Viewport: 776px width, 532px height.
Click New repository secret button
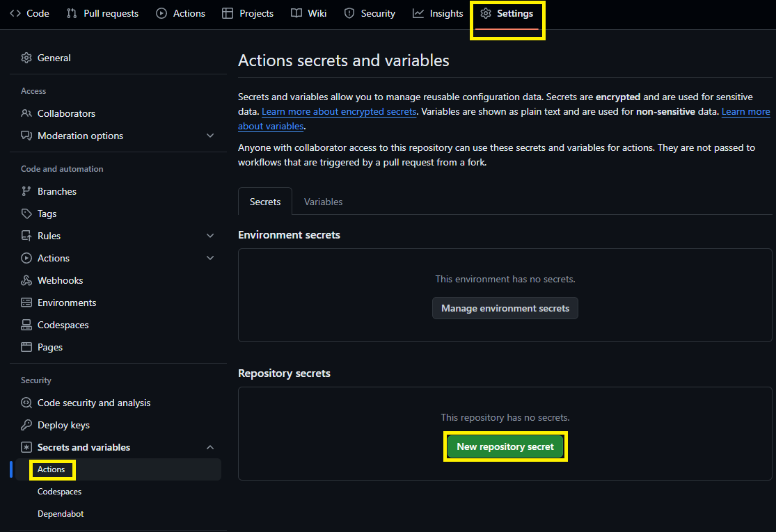tap(505, 446)
